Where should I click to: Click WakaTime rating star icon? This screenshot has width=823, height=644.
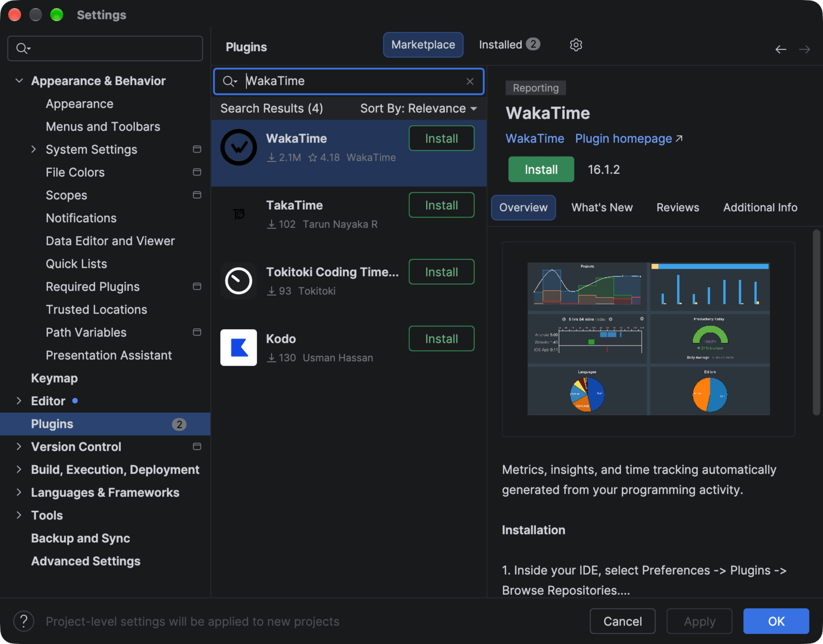click(x=313, y=158)
